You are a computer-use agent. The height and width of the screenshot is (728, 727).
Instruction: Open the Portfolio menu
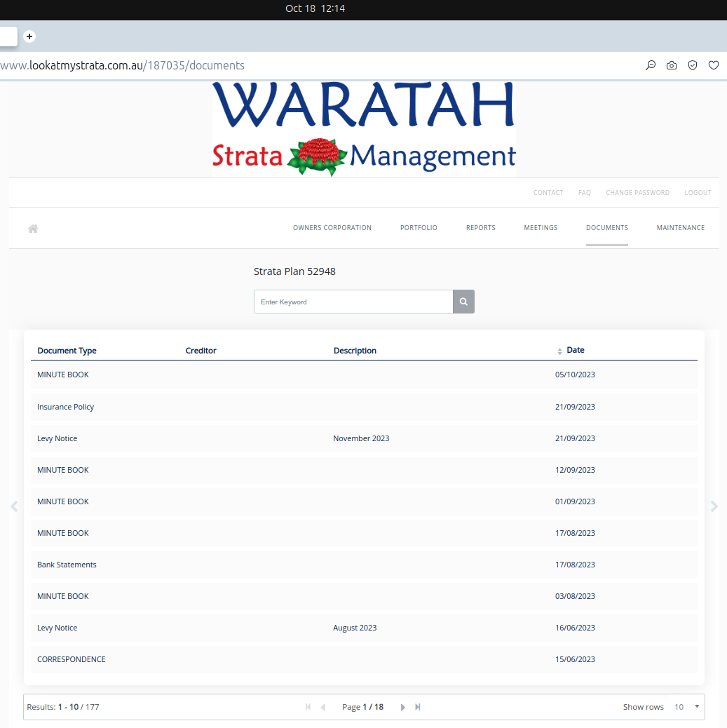[x=419, y=227]
